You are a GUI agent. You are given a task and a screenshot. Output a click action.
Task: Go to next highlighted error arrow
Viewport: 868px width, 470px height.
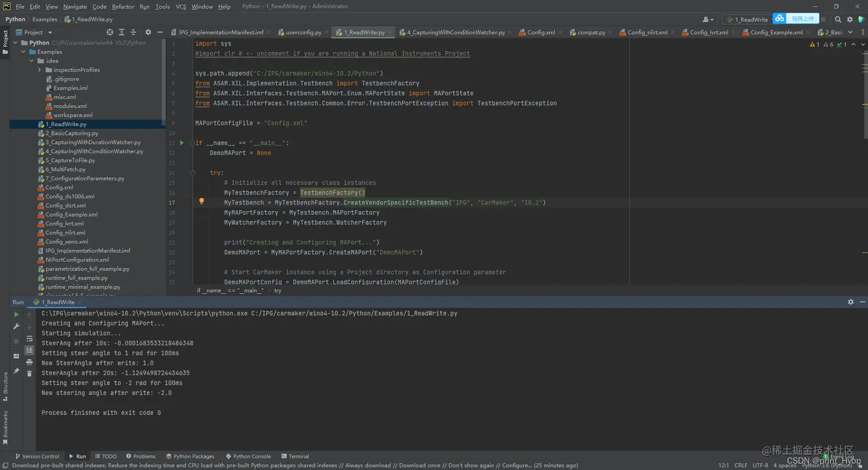[x=863, y=44]
